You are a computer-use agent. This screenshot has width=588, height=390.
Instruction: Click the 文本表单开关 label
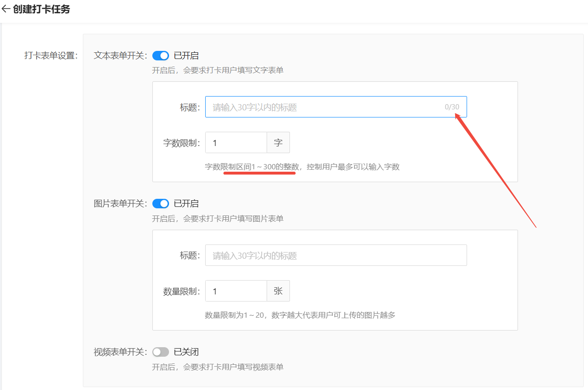tap(120, 56)
